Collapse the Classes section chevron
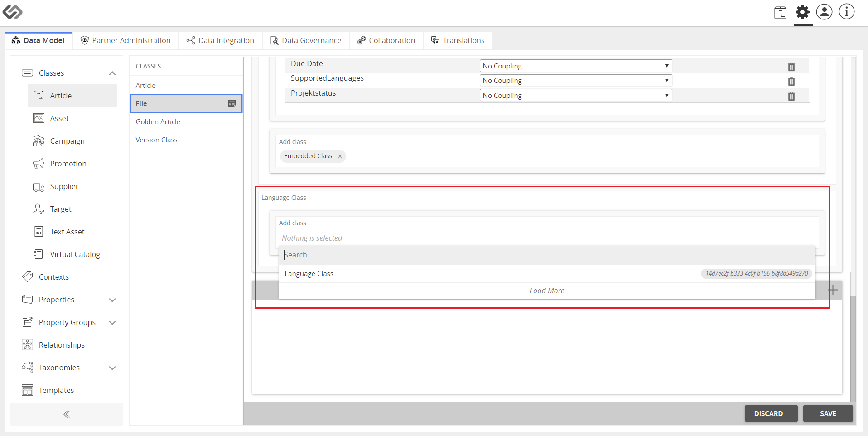Image resolution: width=868 pixels, height=436 pixels. click(x=112, y=73)
